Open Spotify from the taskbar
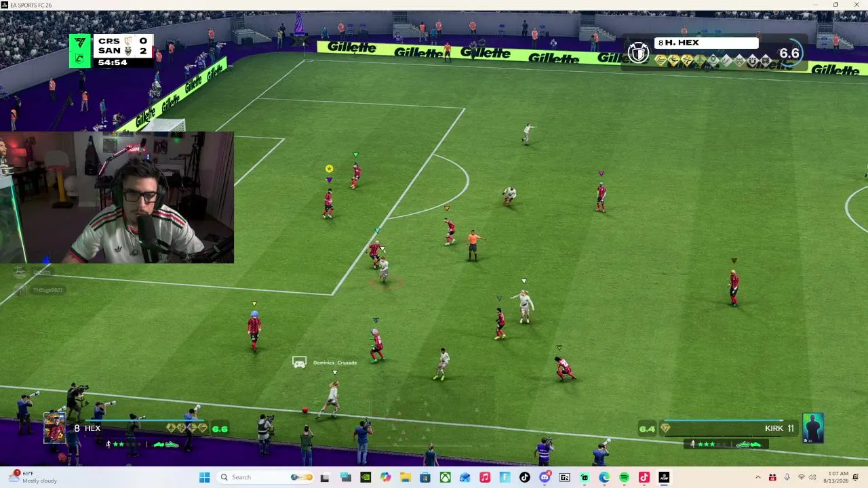 pos(624,477)
